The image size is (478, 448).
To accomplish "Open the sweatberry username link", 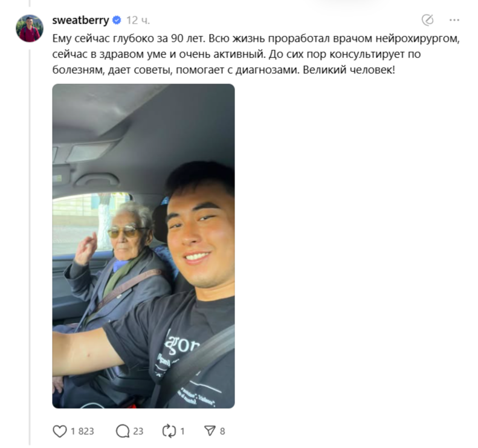I will point(80,20).
